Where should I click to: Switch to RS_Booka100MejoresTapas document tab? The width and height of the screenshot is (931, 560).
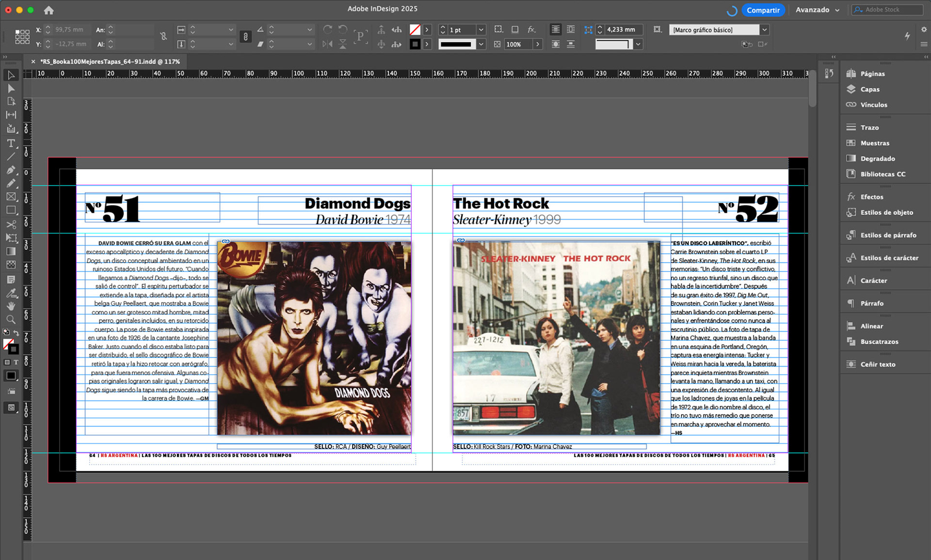(110, 62)
